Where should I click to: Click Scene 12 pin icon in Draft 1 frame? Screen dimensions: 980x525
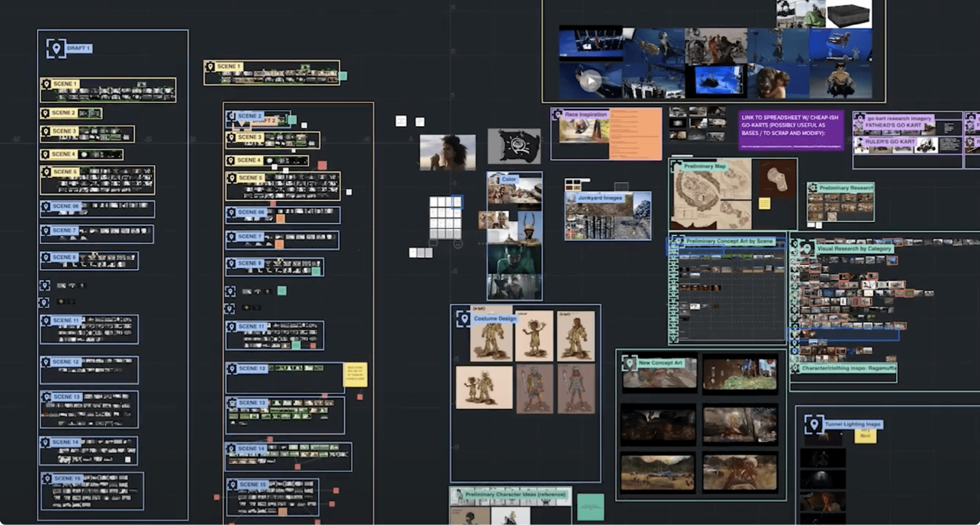point(46,362)
